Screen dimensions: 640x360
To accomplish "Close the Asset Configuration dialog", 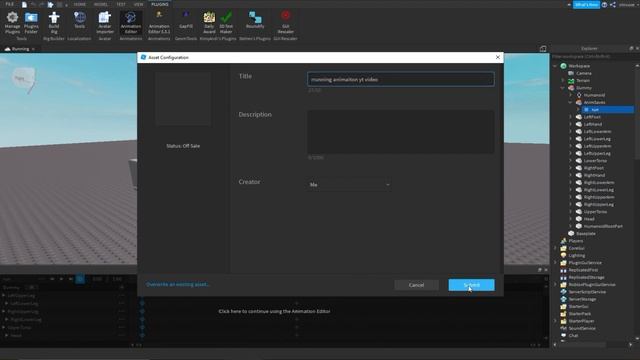I will coord(498,58).
